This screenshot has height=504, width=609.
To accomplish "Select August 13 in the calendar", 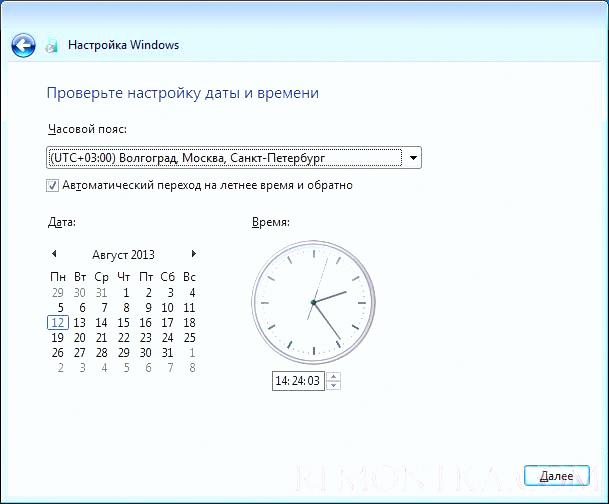I will [80, 323].
